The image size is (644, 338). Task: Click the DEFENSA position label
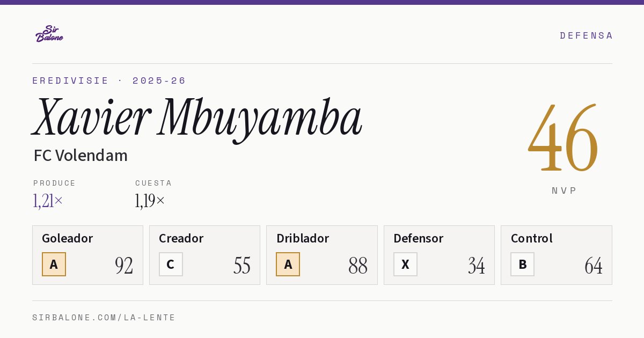[x=586, y=35]
